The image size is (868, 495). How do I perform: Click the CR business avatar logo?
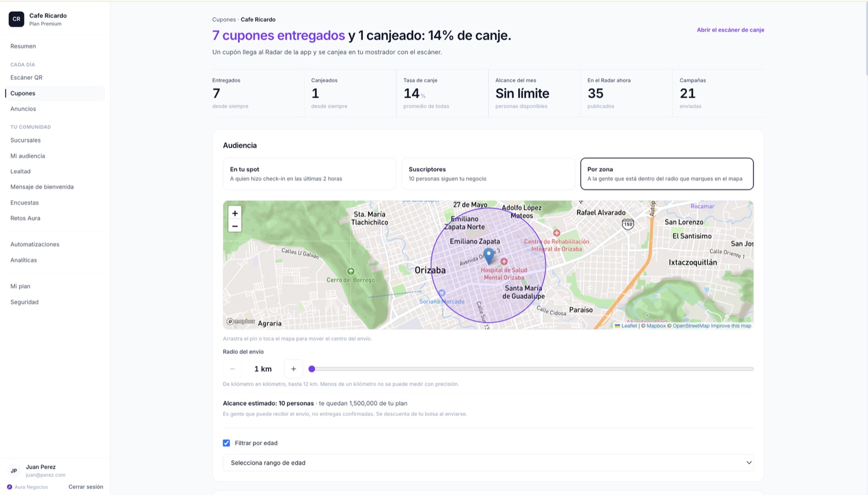pyautogui.click(x=16, y=19)
